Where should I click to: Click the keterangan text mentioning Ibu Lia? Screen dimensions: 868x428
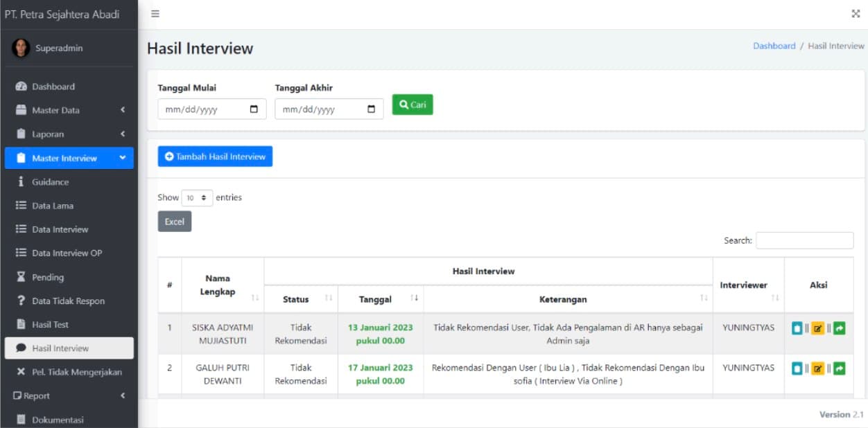click(x=568, y=374)
